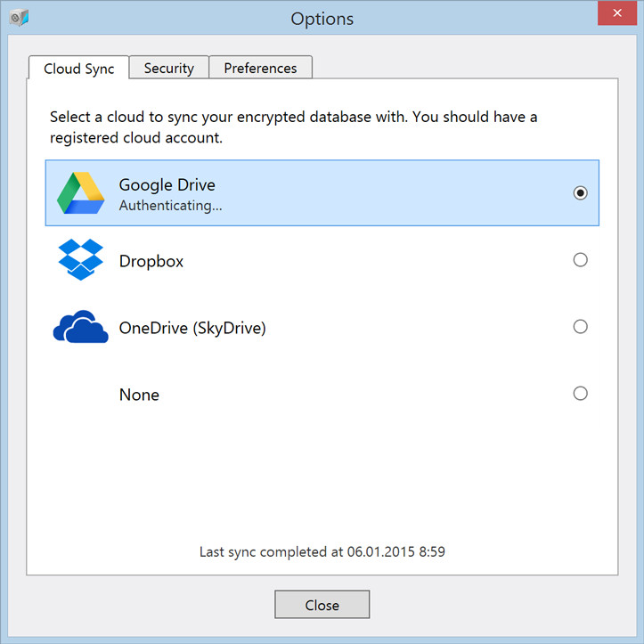Image resolution: width=644 pixels, height=644 pixels.
Task: Select the Dropbox radio button
Action: (x=580, y=259)
